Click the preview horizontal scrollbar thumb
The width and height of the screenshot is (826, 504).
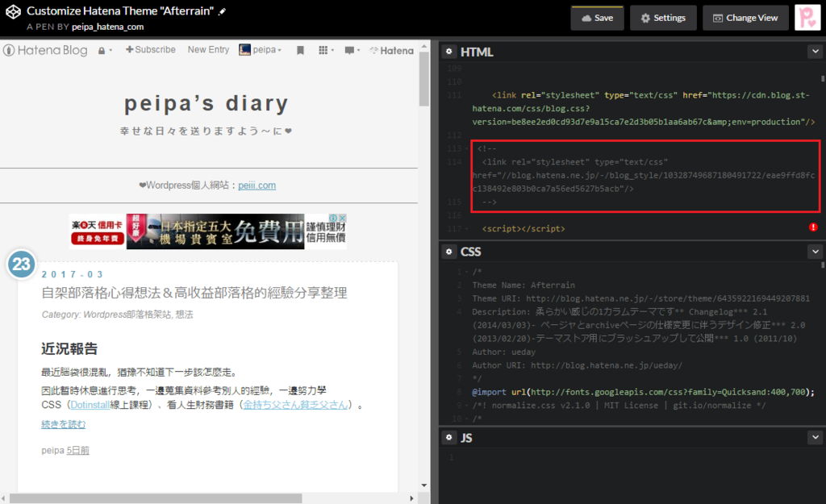click(156, 498)
